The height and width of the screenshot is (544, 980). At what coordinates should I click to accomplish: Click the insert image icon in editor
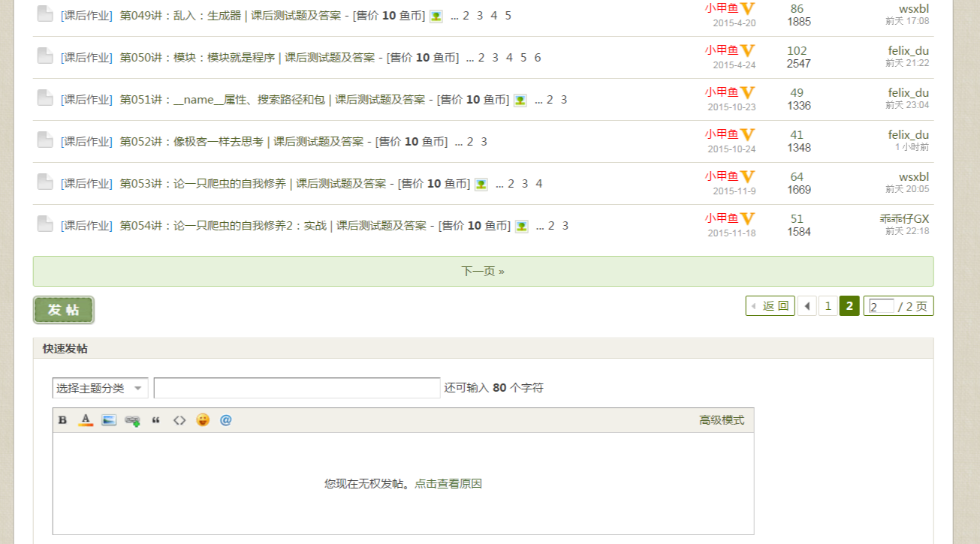109,420
